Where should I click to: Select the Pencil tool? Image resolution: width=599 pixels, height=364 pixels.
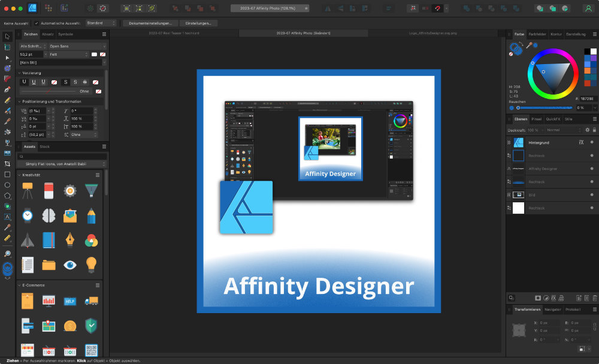(x=7, y=100)
